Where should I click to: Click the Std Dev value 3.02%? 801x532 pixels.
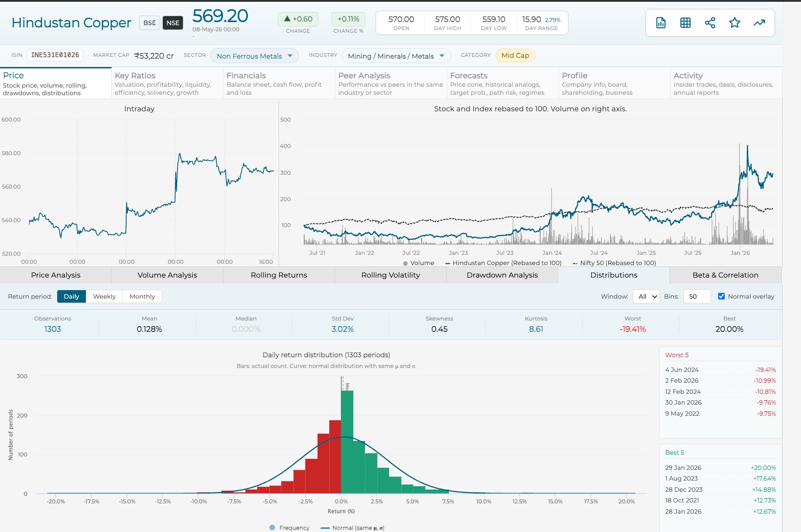[x=343, y=329]
